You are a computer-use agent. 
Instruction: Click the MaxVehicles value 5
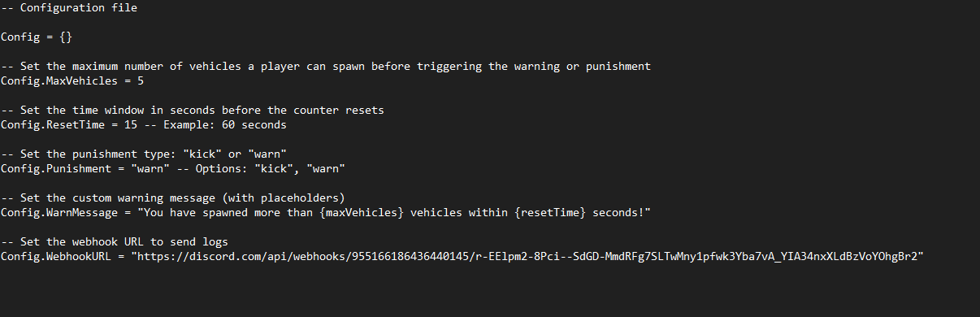(x=141, y=81)
